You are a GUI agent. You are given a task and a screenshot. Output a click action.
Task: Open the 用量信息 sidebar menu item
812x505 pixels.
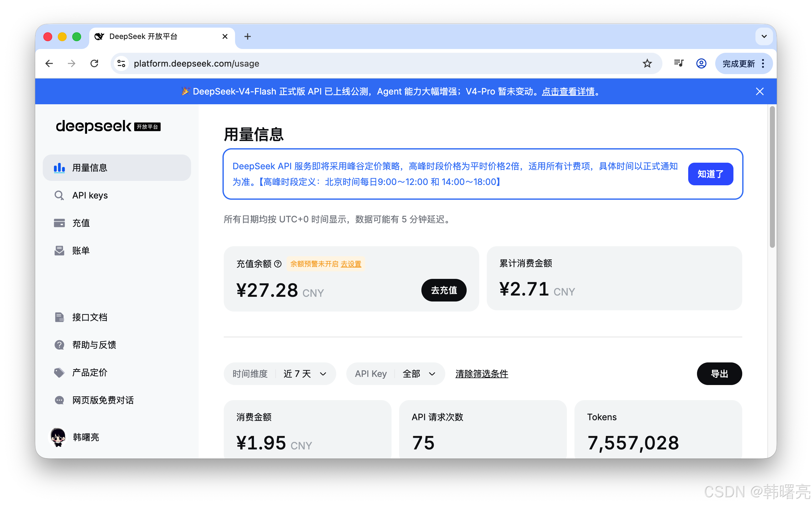(117, 168)
